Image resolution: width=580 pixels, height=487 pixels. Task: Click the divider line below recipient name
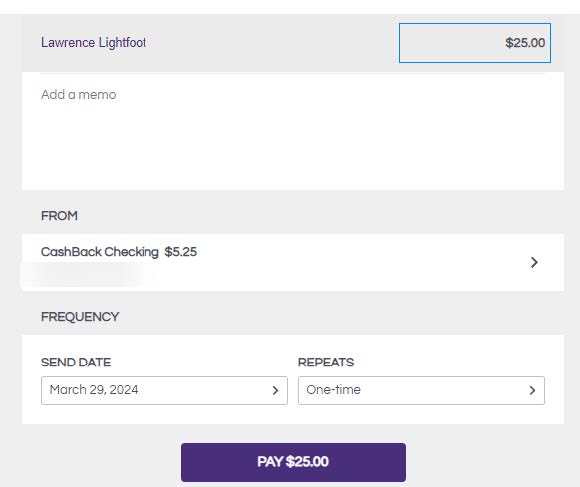click(292, 74)
